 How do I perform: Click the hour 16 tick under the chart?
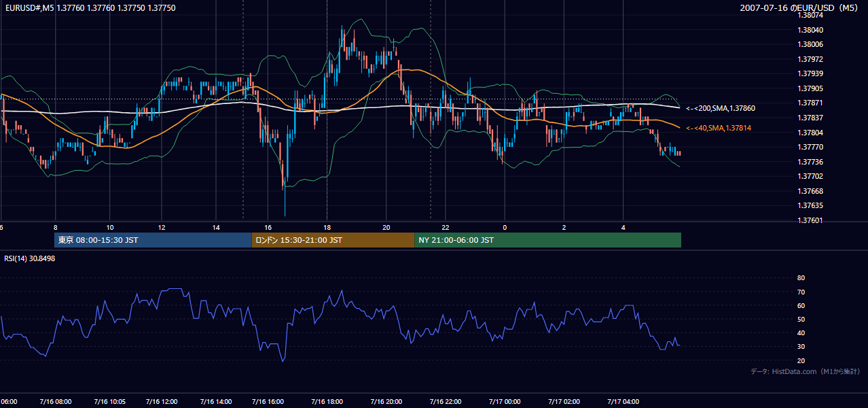[268, 227]
